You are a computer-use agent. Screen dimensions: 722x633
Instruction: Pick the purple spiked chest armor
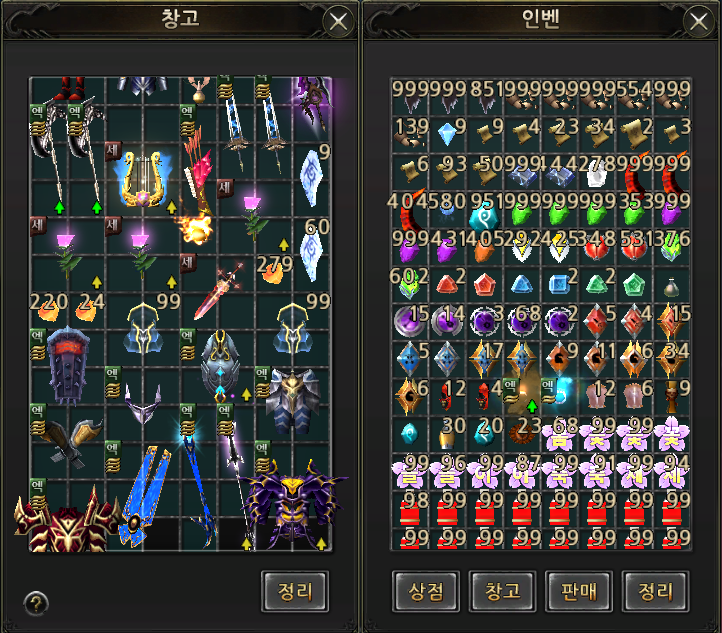click(x=293, y=504)
